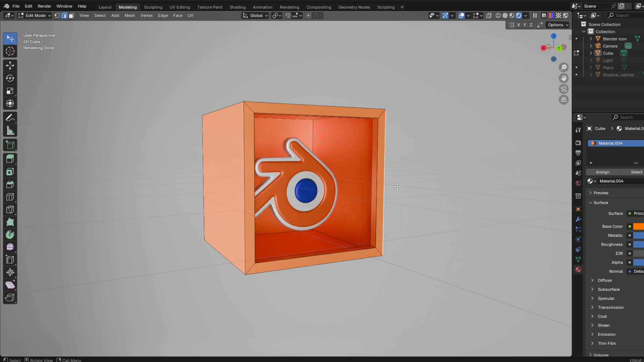The image size is (644, 362).
Task: Enable edge select mode
Action: tap(64, 15)
